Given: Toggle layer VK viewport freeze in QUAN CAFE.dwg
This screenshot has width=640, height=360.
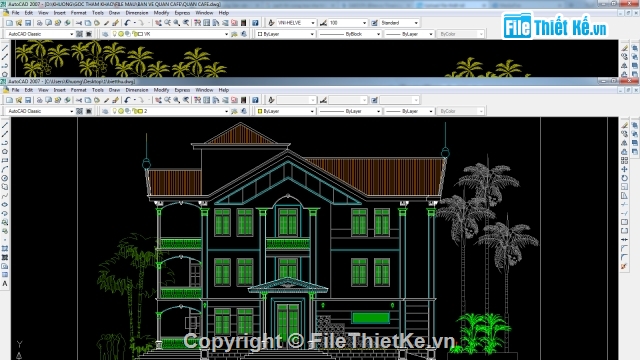Looking at the screenshot, I should 127,34.
